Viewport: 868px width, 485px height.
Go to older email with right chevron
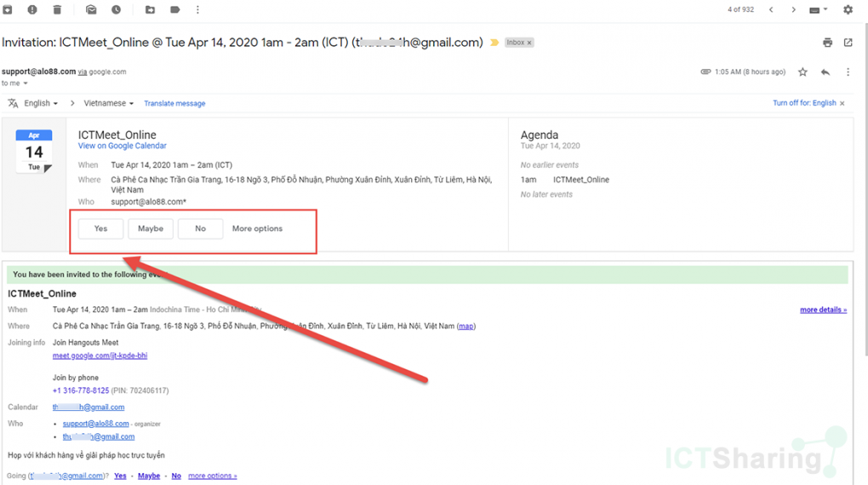[x=793, y=9]
